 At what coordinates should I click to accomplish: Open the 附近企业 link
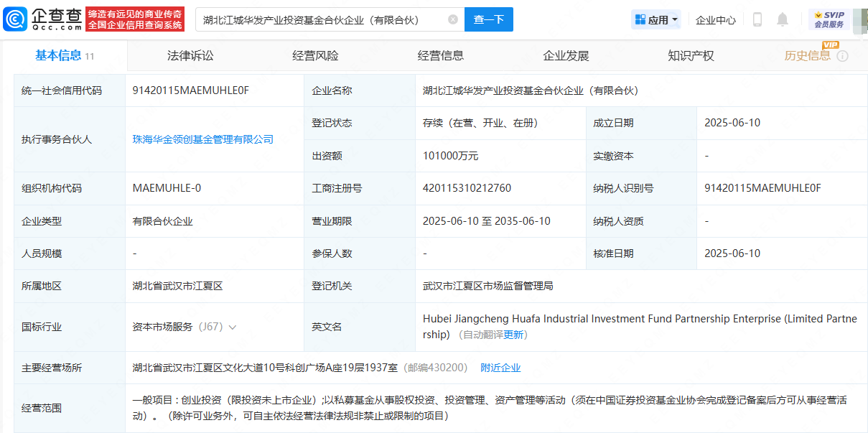500,368
